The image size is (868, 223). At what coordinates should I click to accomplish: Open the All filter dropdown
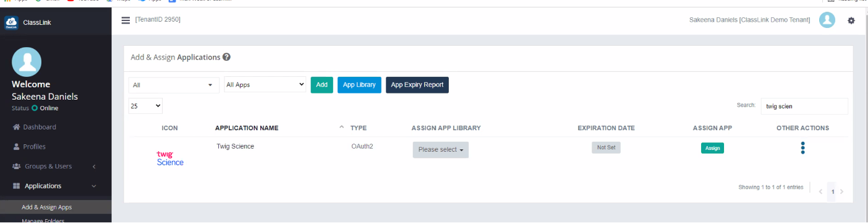(174, 85)
